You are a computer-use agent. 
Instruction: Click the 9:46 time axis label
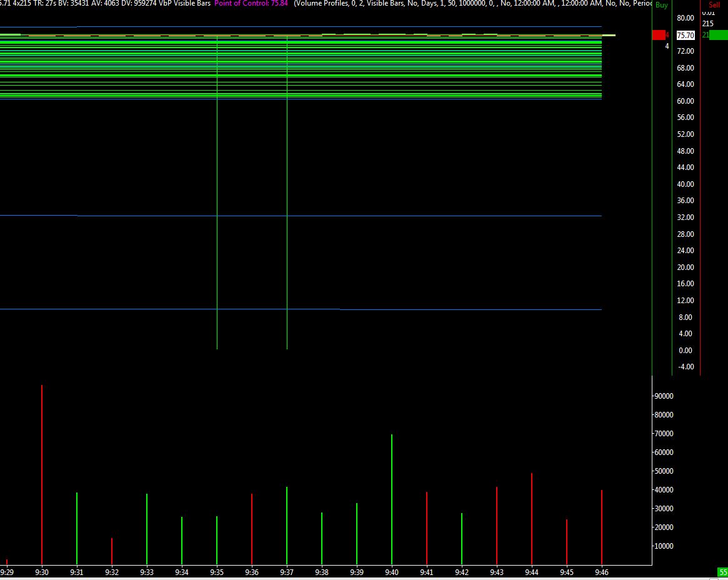(x=602, y=572)
